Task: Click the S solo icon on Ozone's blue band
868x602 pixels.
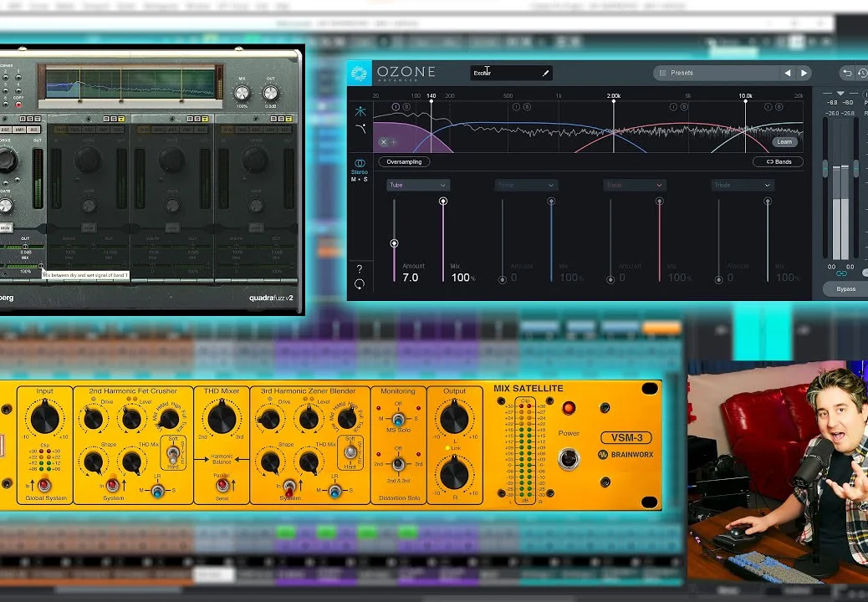Action: click(527, 107)
